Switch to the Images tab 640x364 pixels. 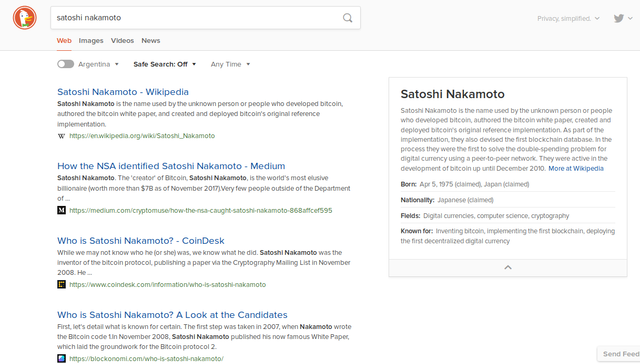(91, 40)
